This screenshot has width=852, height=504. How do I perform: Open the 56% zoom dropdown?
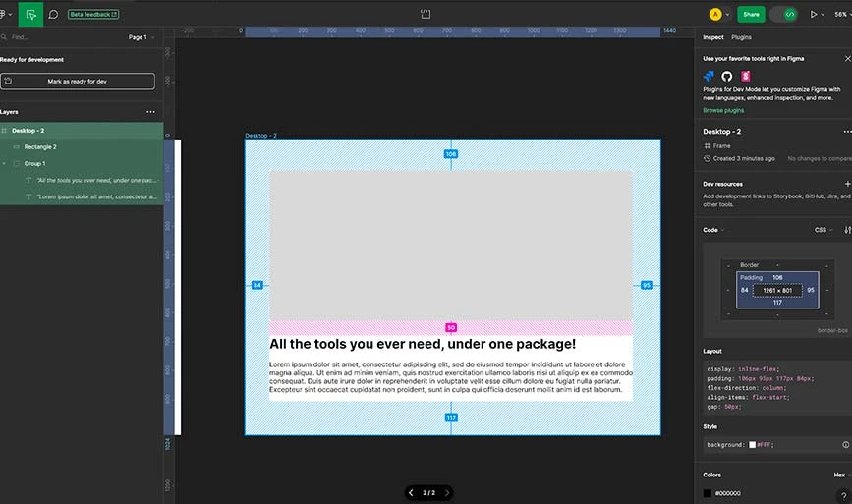pyautogui.click(x=840, y=15)
